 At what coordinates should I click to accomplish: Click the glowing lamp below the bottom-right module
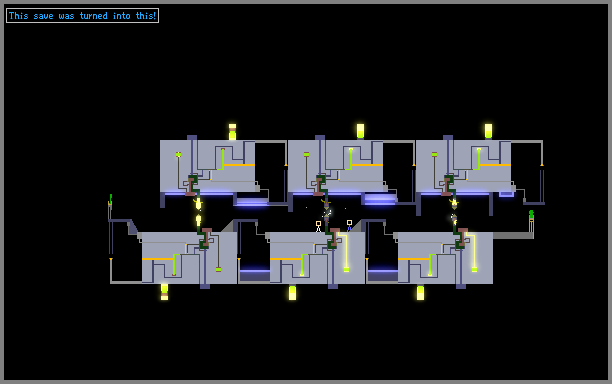tap(420, 293)
